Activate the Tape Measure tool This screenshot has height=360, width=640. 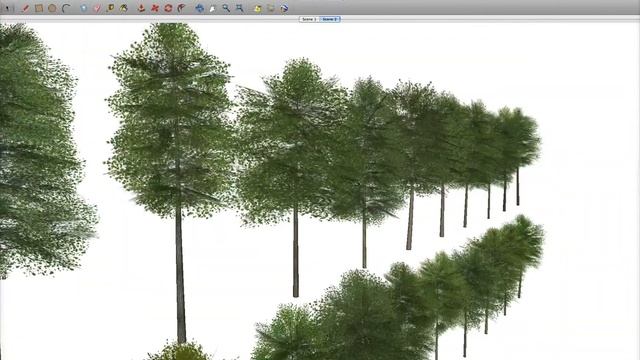tap(110, 8)
